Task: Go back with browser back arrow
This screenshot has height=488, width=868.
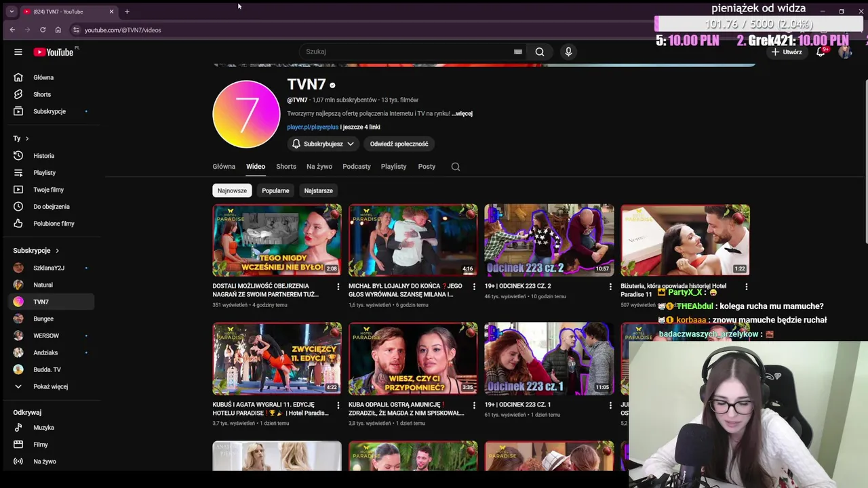Action: click(12, 30)
